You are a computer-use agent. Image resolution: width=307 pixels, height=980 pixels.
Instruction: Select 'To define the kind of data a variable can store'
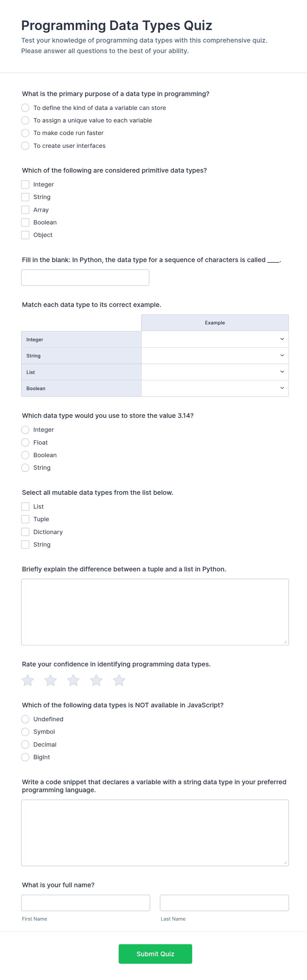point(25,108)
